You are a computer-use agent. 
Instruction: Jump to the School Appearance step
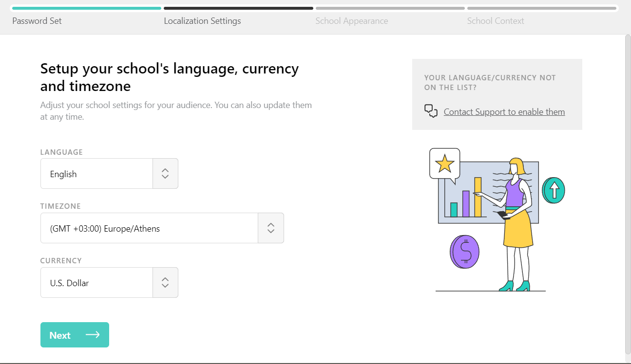[352, 21]
